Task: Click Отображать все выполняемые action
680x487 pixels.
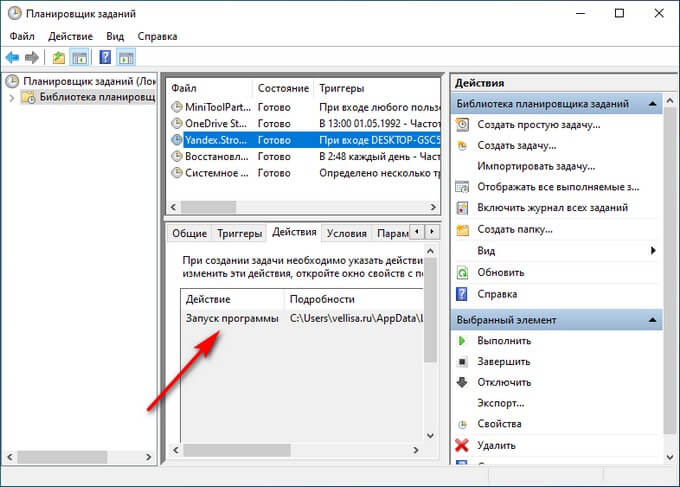Action: coord(558,187)
